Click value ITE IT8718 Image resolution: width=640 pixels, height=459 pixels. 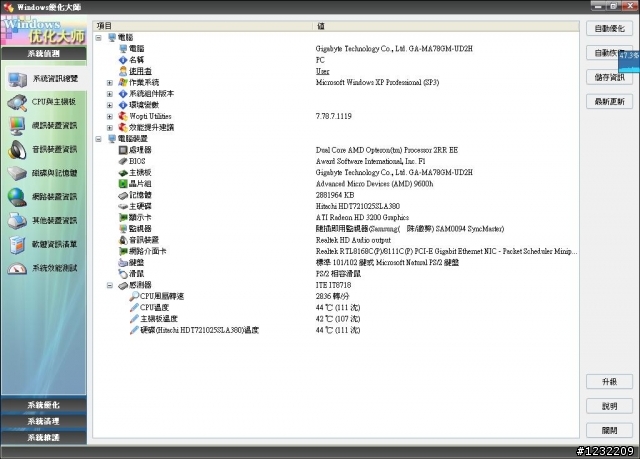333,285
